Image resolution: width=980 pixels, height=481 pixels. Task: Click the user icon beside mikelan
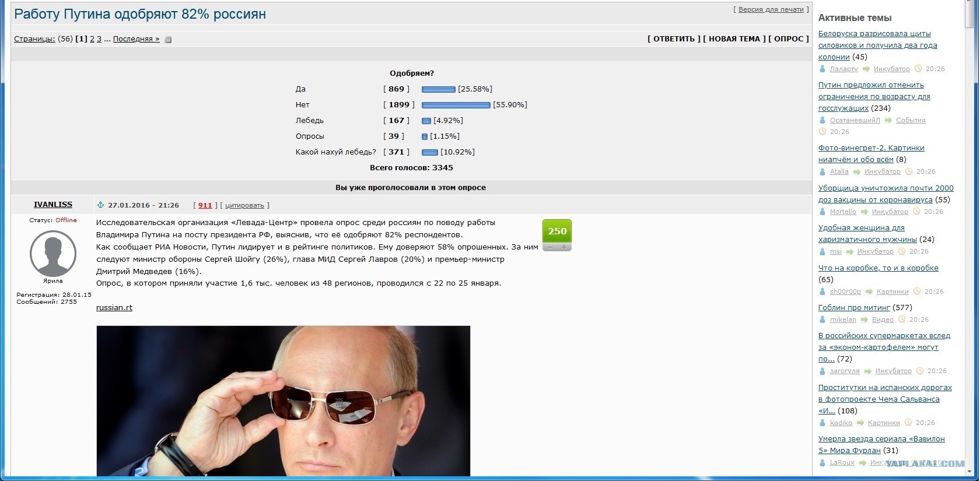822,320
